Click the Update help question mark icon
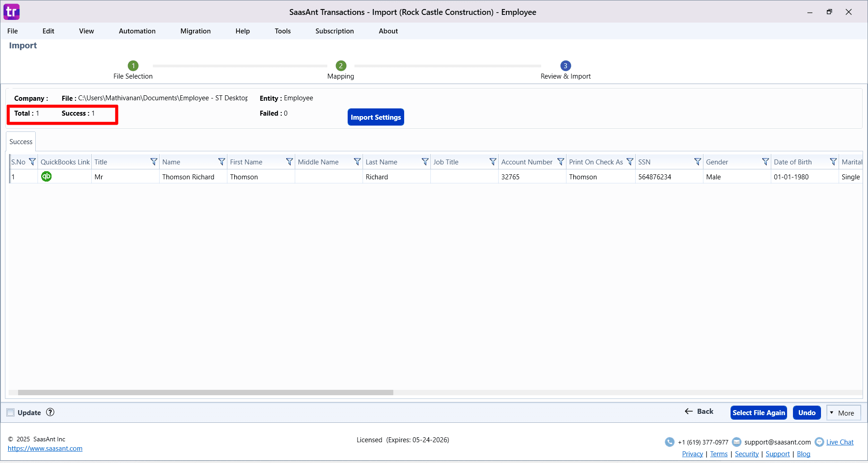This screenshot has height=463, width=868. point(50,412)
